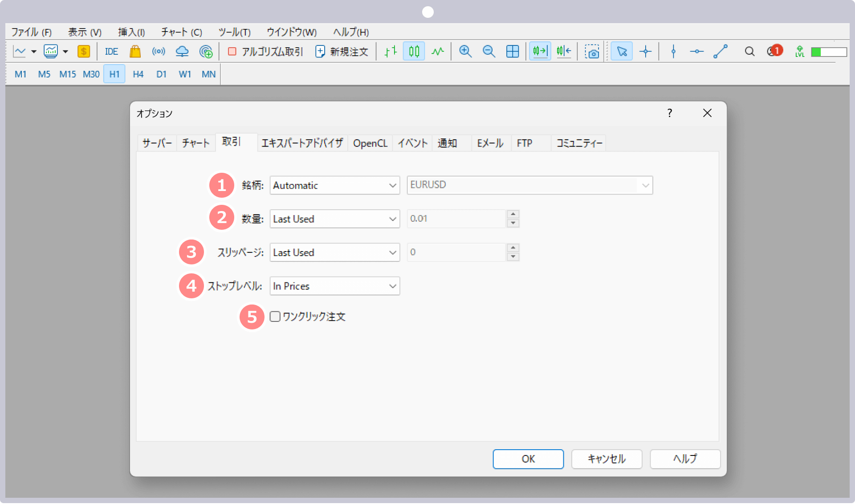This screenshot has width=855, height=504.
Task: Enable the ワンクリック注文 checkbox
Action: click(275, 317)
